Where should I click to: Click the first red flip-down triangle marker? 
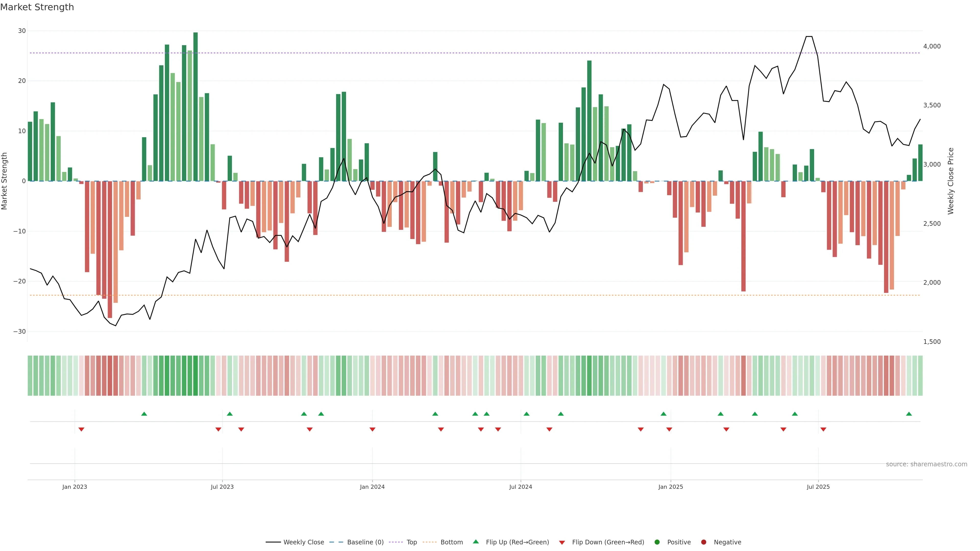click(x=81, y=429)
